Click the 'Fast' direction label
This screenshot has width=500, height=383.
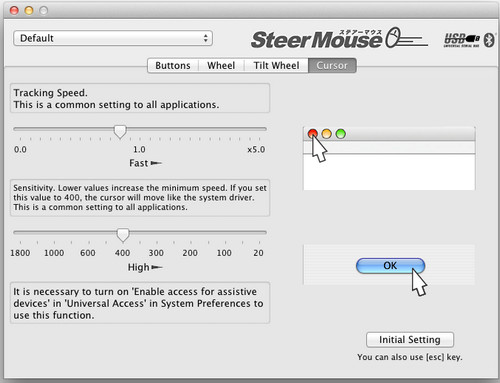[139, 163]
